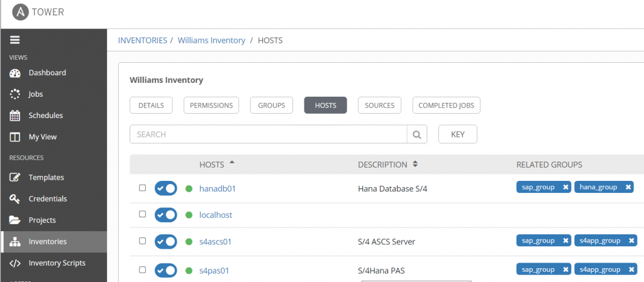Open the COMPLETED JOBS tab

click(x=447, y=106)
